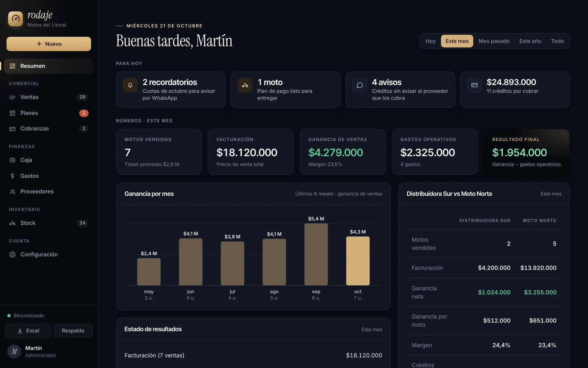Select the sep bar showing $5,4 M

[x=316, y=254]
